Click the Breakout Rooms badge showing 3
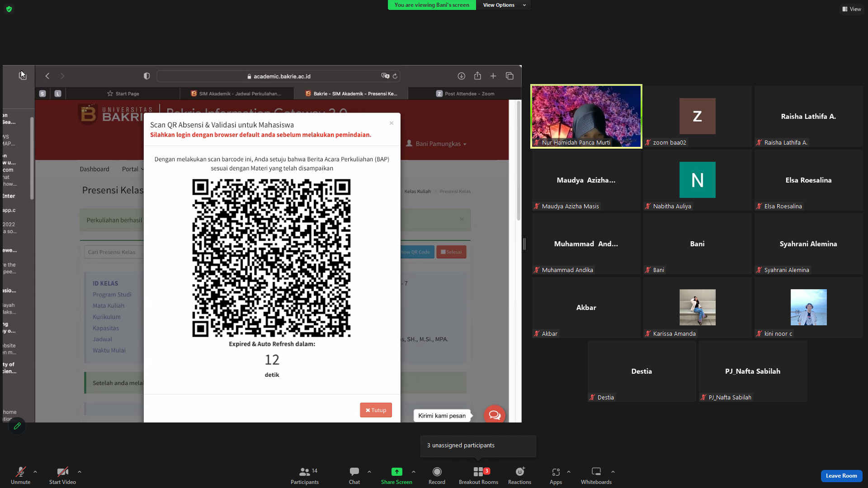This screenshot has width=868, height=488. click(487, 471)
